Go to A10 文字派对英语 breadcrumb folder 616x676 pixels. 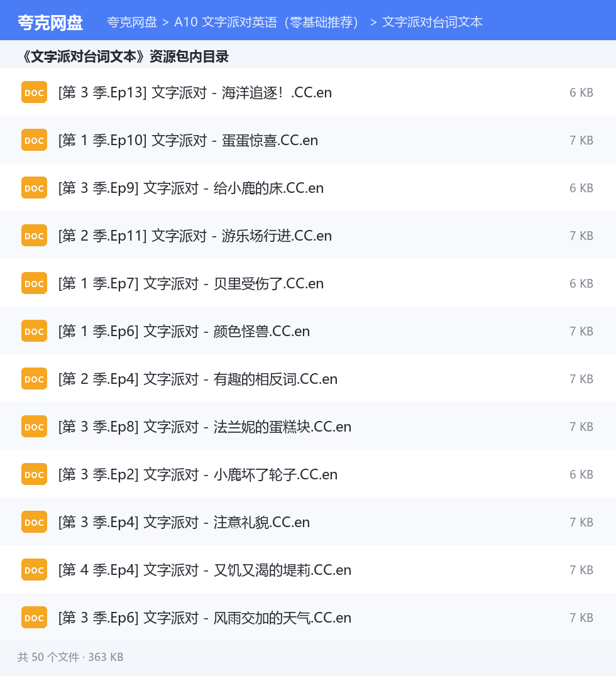point(266,22)
